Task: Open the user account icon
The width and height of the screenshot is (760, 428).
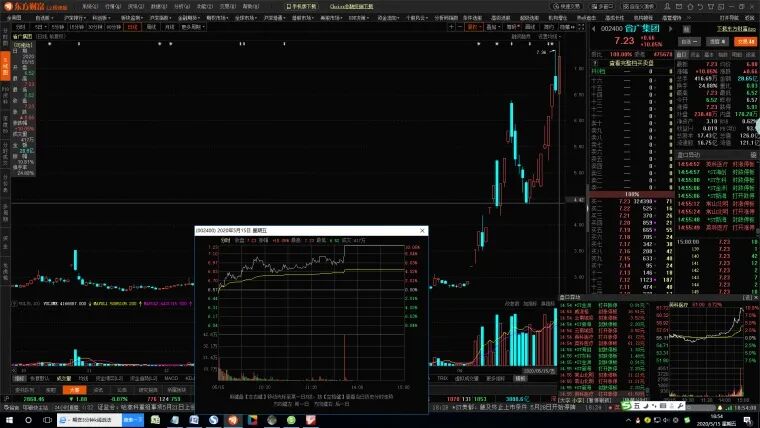Action: point(667,7)
